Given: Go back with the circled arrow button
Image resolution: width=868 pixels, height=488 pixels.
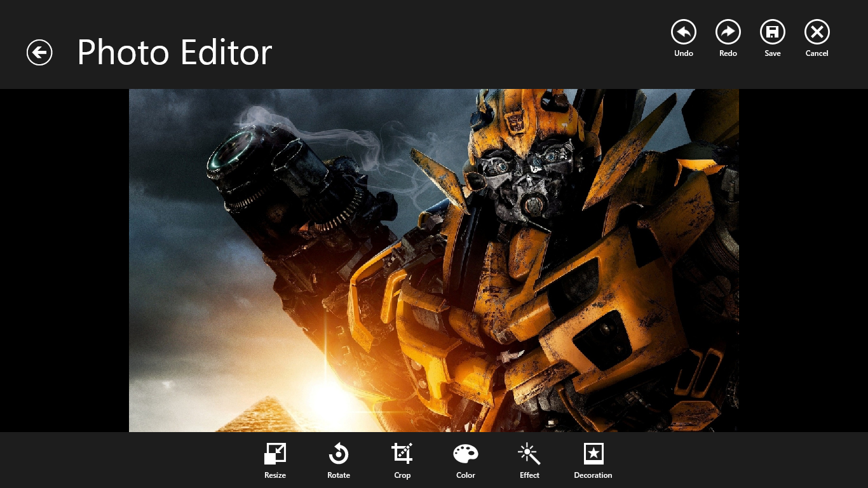Looking at the screenshot, I should pyautogui.click(x=39, y=52).
